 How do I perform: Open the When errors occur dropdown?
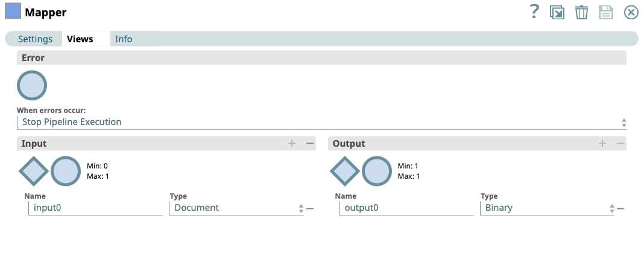tap(321, 122)
